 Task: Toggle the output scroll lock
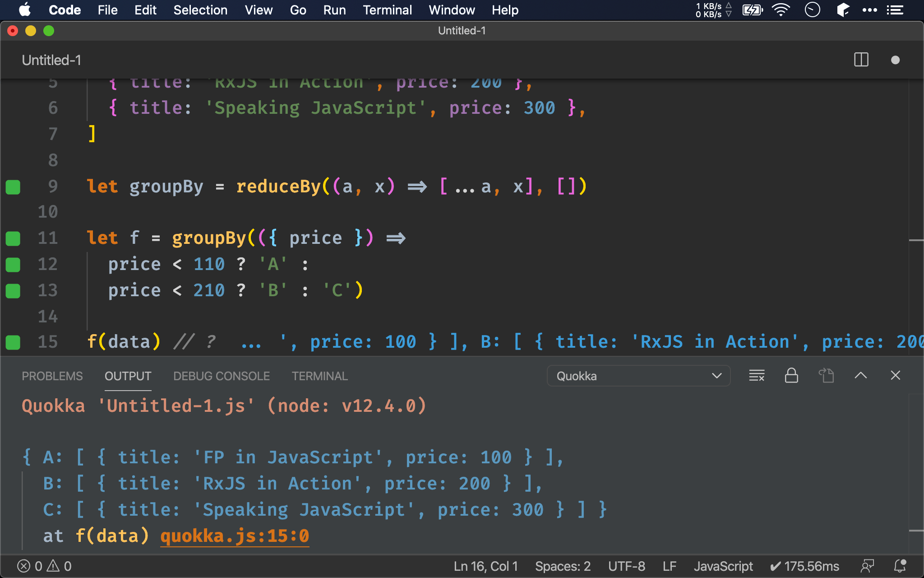click(x=791, y=375)
